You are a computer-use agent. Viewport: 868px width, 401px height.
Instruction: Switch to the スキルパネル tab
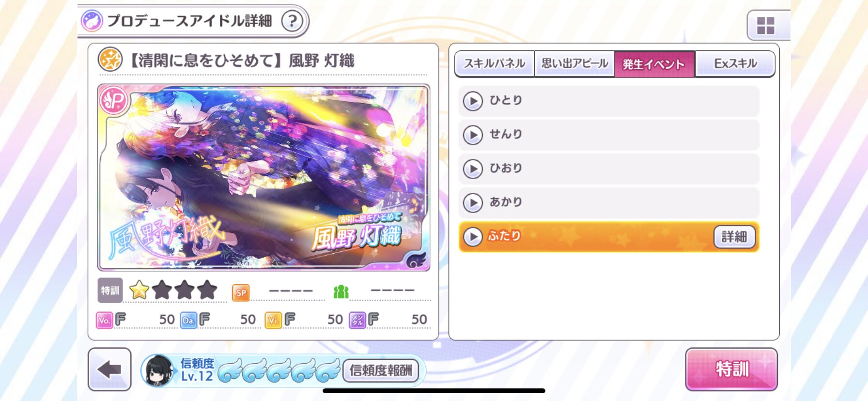495,63
